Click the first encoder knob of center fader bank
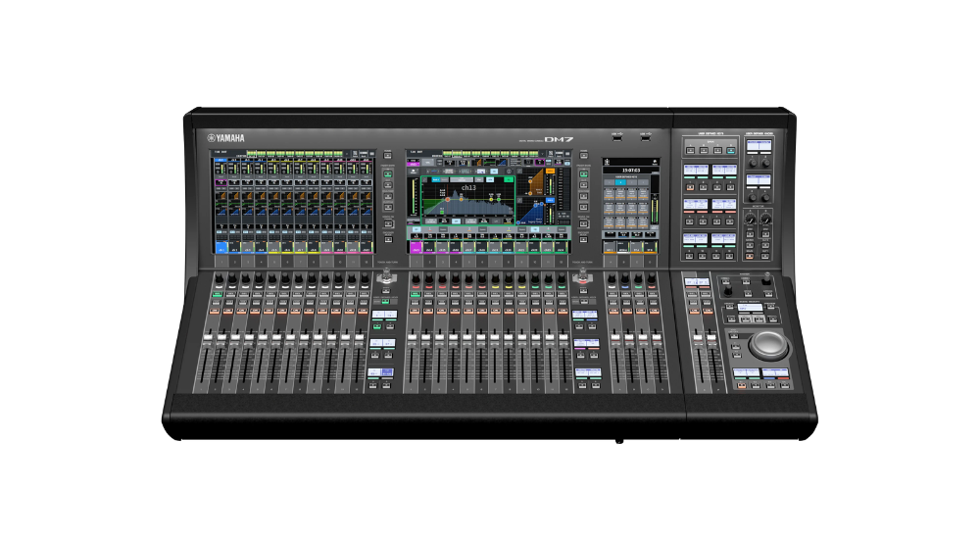 click(416, 278)
